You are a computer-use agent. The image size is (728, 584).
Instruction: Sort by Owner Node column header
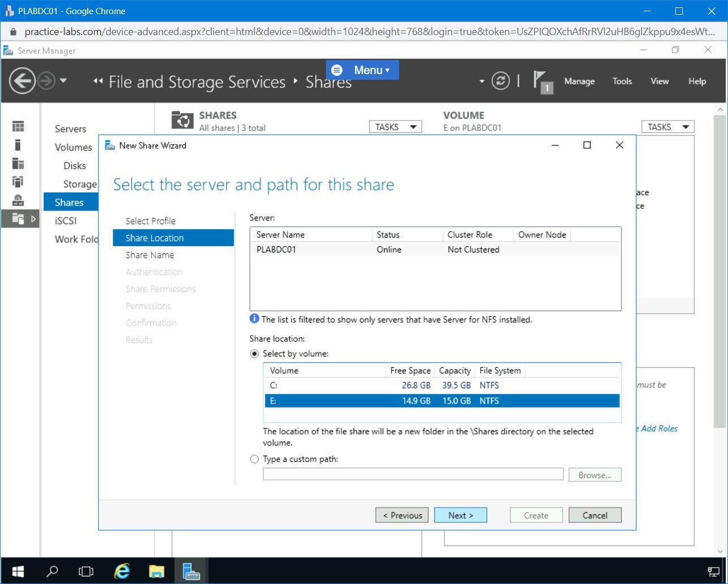point(542,235)
